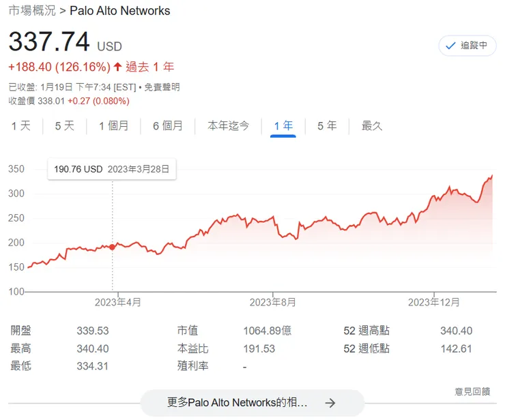Viewport: 505px width, 420px height.
Task: Click the 本益比 value 191.53
Action: point(259,348)
